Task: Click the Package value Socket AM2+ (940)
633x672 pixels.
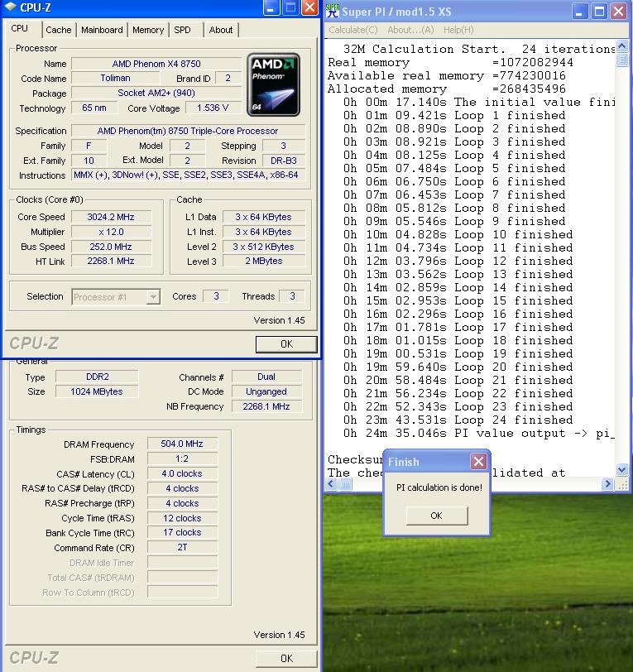Action: [156, 93]
